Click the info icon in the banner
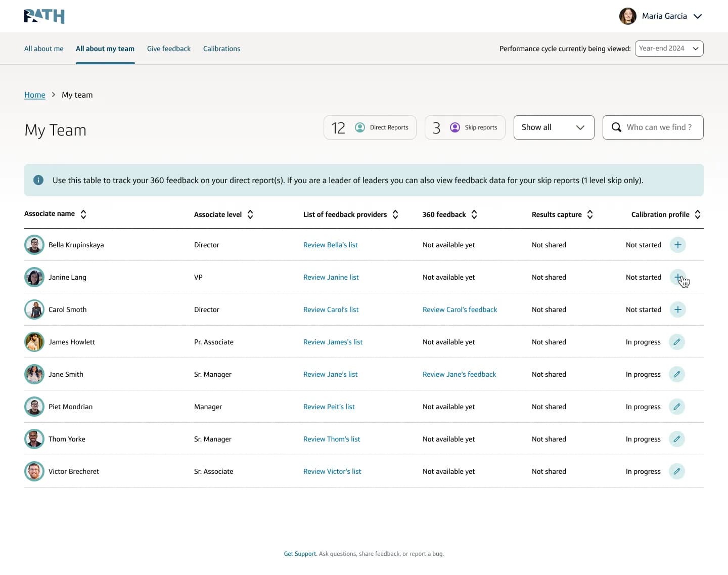Screen dimensions: 728x575 point(38,180)
